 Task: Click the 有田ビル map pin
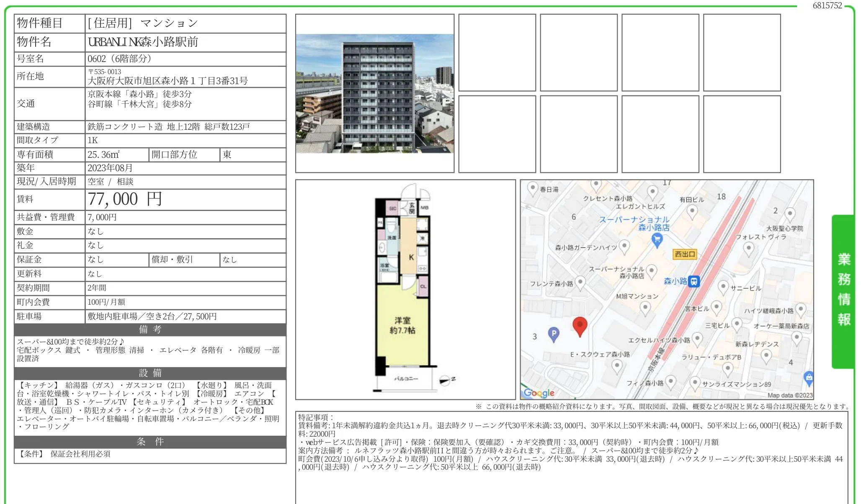(692, 211)
